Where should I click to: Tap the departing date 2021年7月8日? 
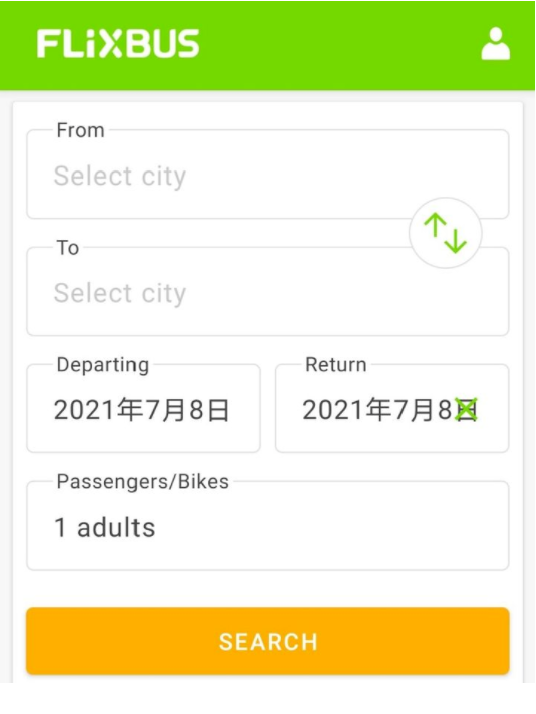coord(142,410)
